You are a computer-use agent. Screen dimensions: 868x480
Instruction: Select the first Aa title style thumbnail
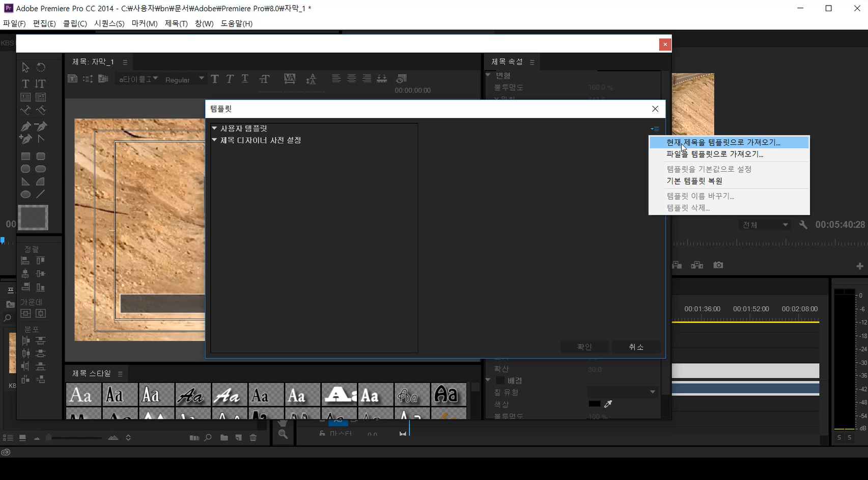[83, 395]
